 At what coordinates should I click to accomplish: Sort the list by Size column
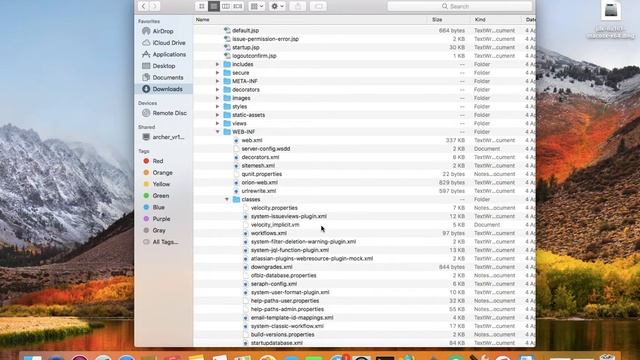[x=437, y=20]
